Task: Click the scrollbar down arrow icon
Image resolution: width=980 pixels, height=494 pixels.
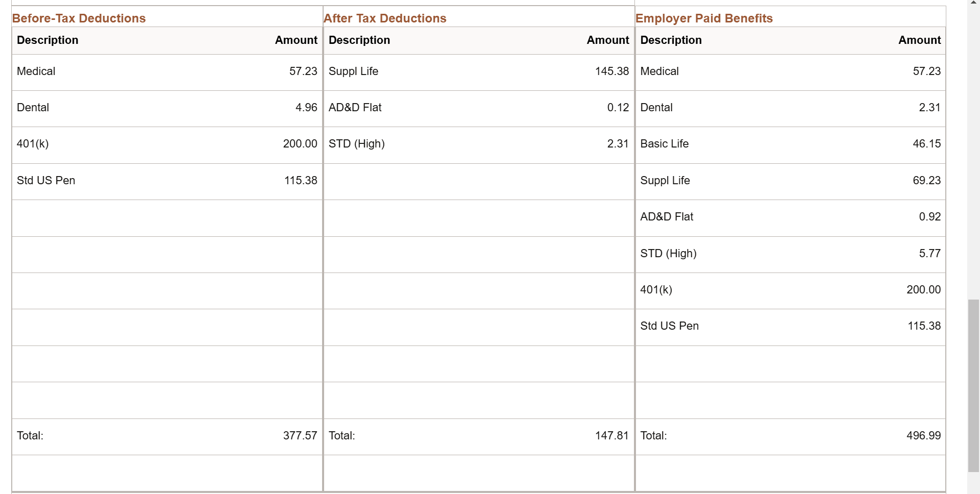Action: [x=973, y=491]
